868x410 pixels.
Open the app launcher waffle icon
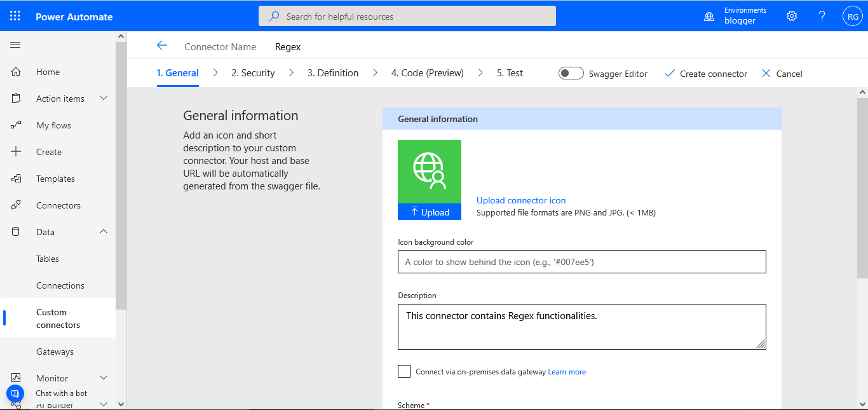15,16
